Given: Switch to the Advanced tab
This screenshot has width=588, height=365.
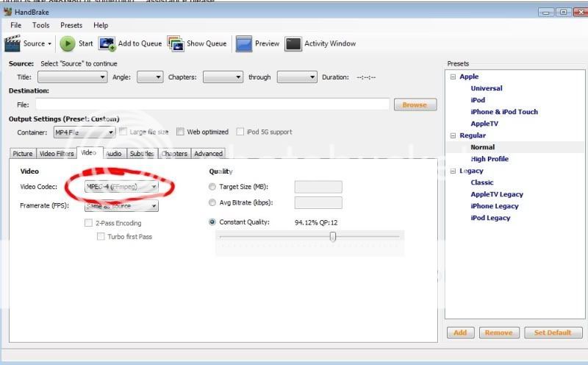Looking at the screenshot, I should (x=209, y=154).
